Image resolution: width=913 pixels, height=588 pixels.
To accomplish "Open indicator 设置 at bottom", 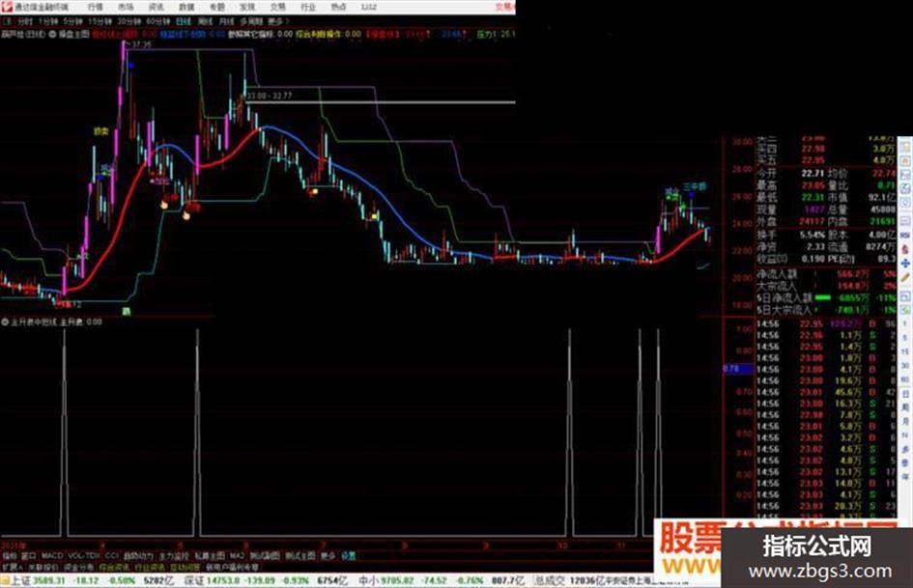I will (348, 556).
